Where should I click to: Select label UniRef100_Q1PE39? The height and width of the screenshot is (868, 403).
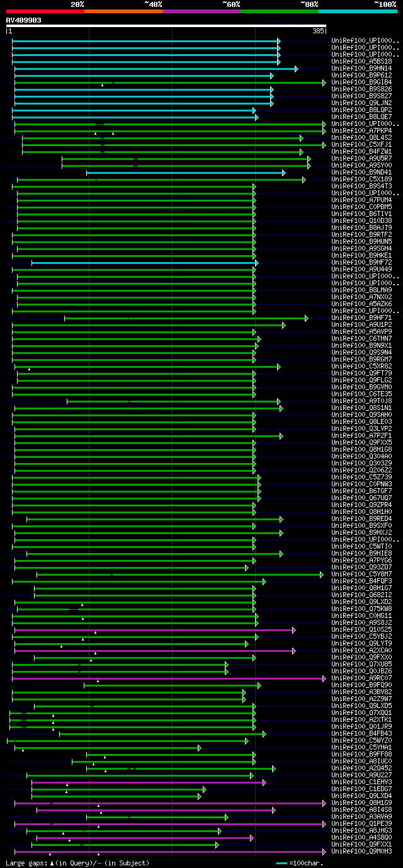tap(363, 824)
